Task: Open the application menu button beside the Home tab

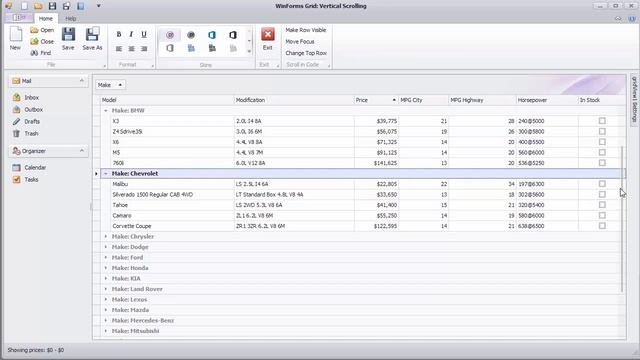Action: 19,18
